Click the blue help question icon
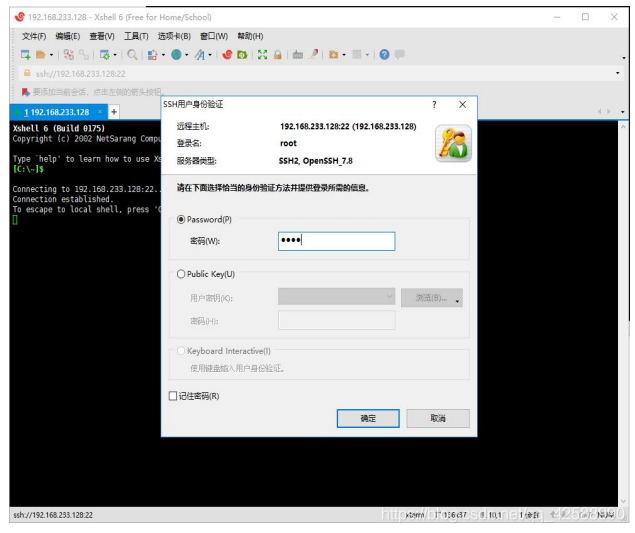635x533 pixels. tap(384, 55)
